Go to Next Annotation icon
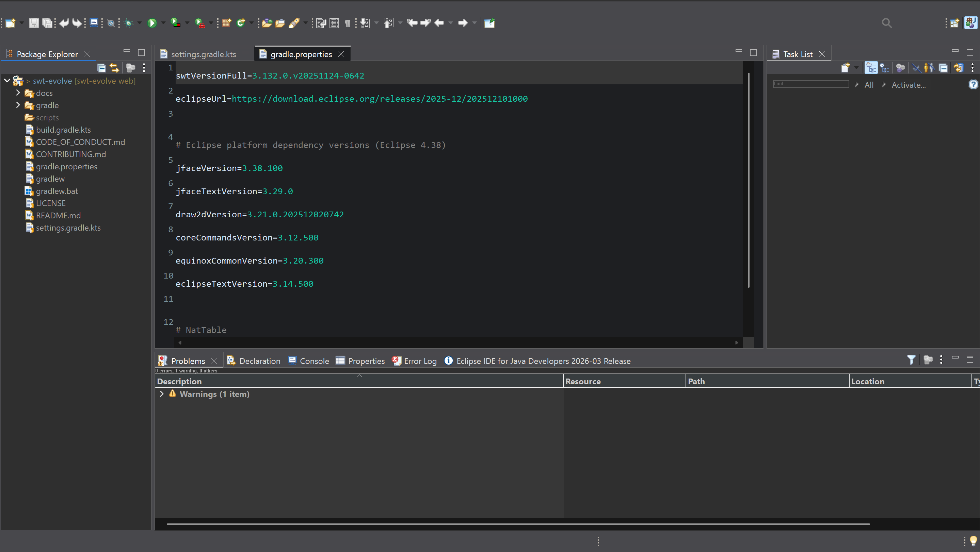The width and height of the screenshot is (980, 552). click(365, 23)
